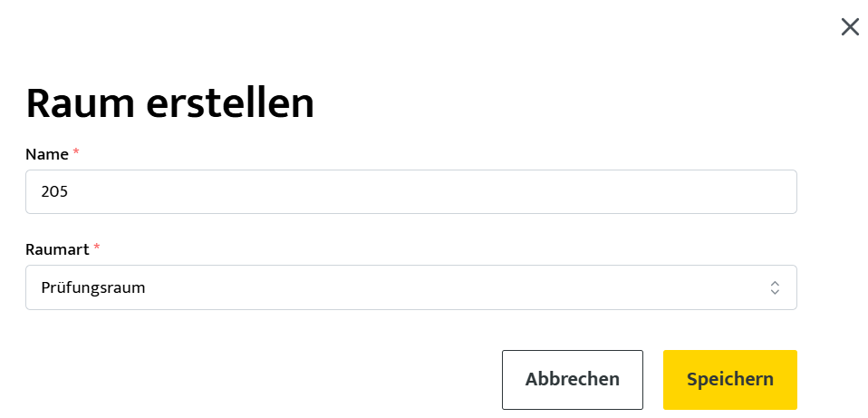Click the Name field label
Screen dimensions: 868x418
click(x=47, y=154)
